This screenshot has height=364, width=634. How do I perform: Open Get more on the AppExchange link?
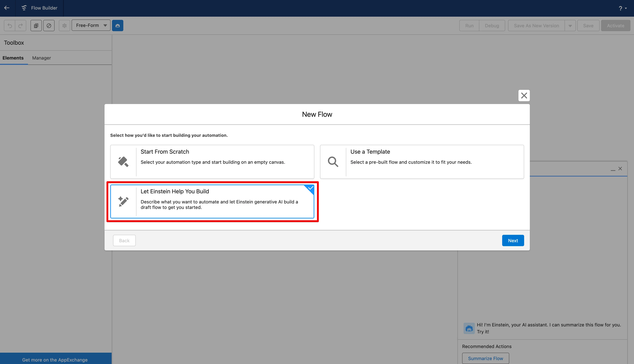55,360
